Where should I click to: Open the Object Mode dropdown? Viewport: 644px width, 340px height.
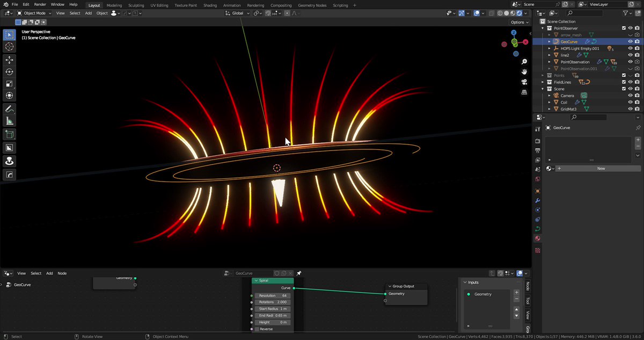34,13
